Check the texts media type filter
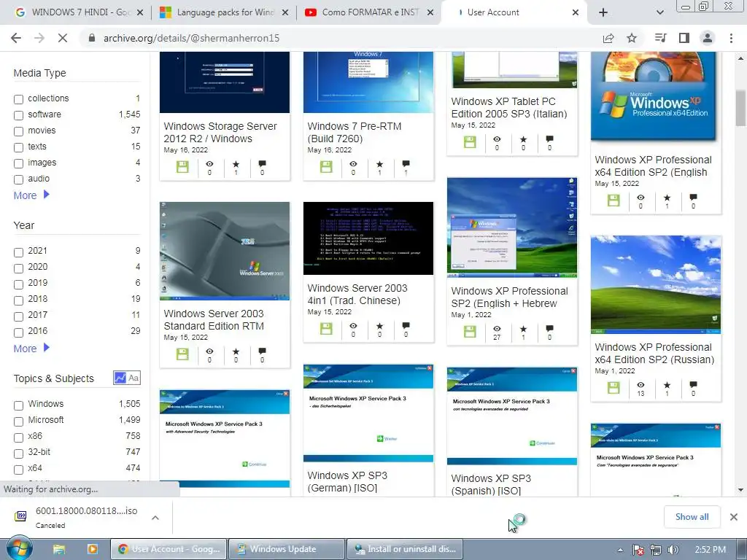This screenshot has height=560, width=747. [x=18, y=147]
